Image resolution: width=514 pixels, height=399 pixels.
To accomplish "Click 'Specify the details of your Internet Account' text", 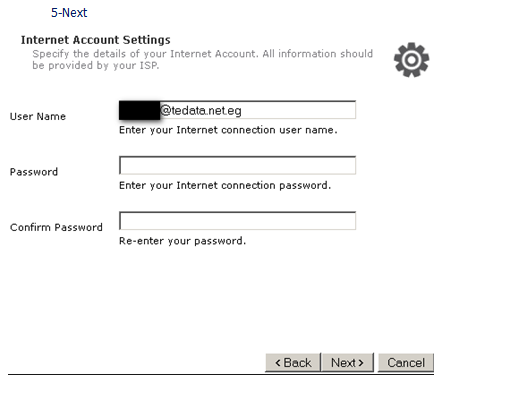I will [x=145, y=54].
